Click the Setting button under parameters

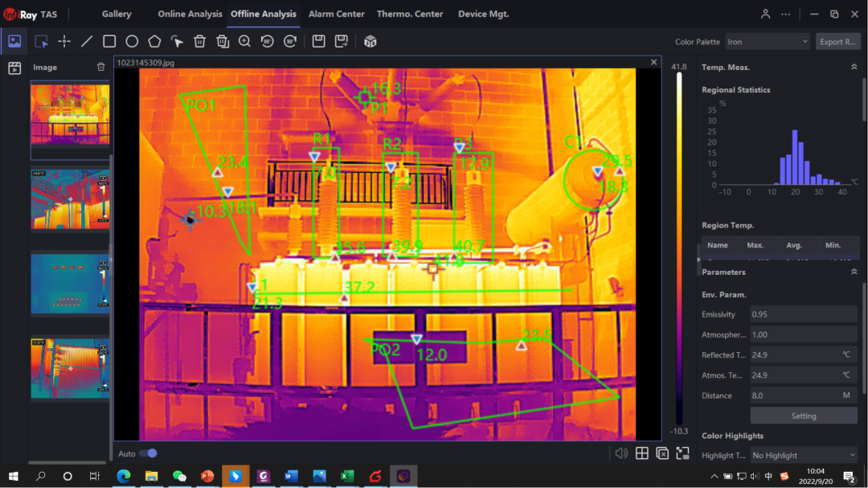[x=804, y=416]
